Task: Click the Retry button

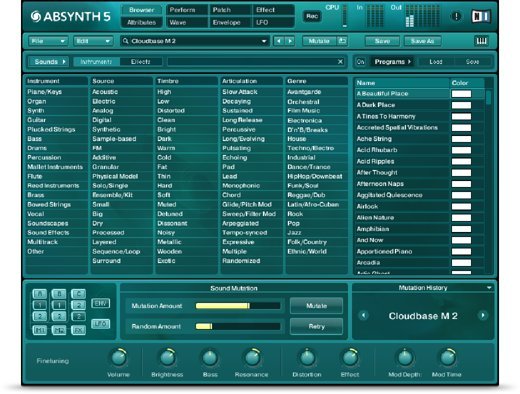Action: click(x=316, y=326)
